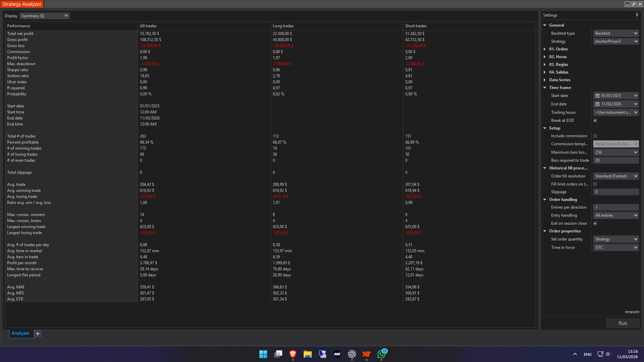This screenshot has height=362, width=644.
Task: Toggle Break at EOD checkbox
Action: click(x=595, y=121)
